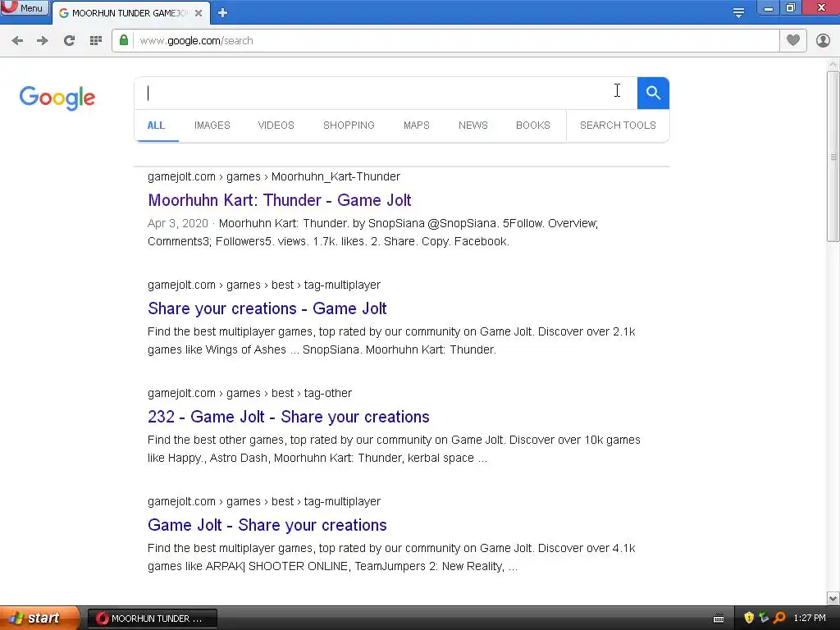
Task: Open Speed Dial grid icon
Action: pyautogui.click(x=96, y=41)
